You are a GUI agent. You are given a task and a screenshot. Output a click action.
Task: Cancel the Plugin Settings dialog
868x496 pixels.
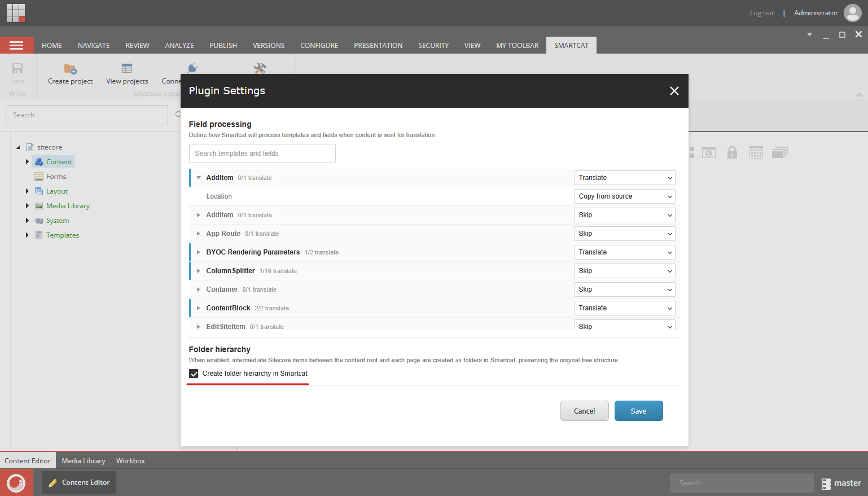(x=585, y=411)
